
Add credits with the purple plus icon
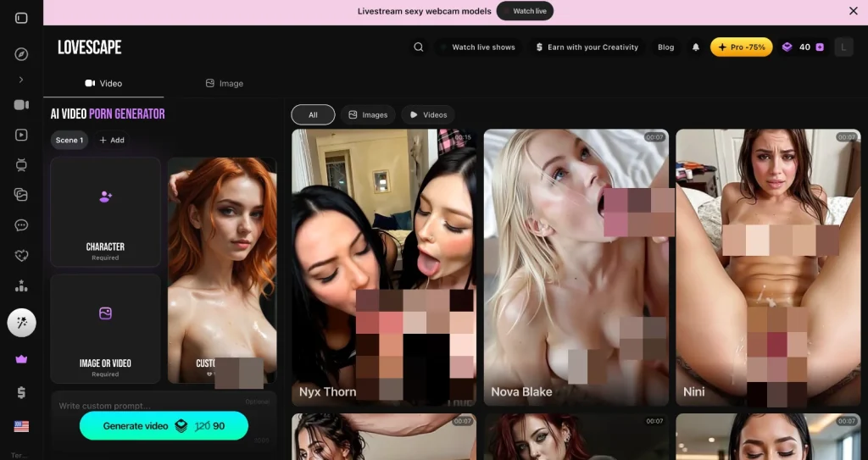(820, 47)
